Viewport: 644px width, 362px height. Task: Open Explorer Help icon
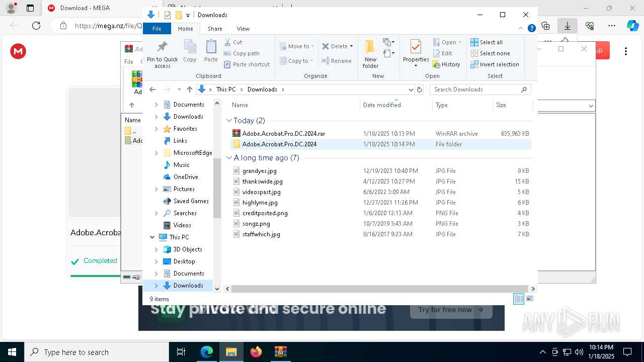point(531,29)
